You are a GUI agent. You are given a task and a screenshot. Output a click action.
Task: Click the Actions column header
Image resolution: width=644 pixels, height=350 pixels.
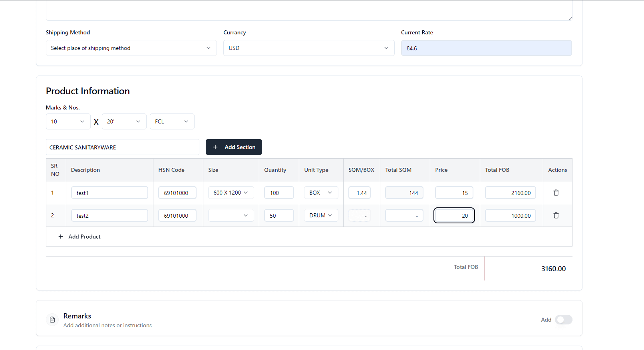pyautogui.click(x=558, y=170)
